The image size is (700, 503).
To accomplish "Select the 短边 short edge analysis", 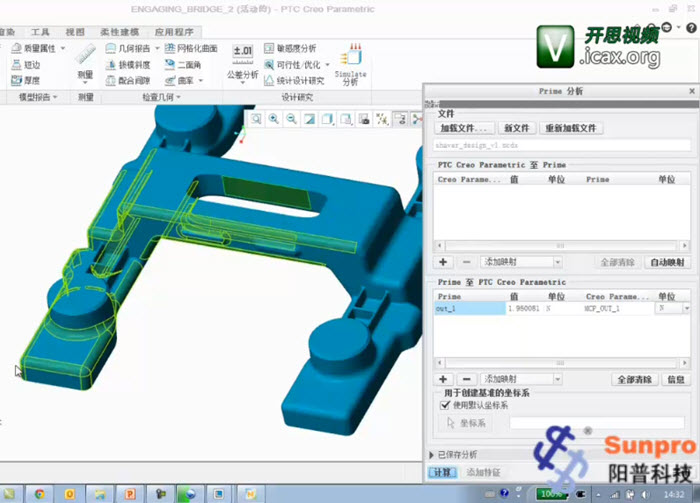I will (26, 65).
